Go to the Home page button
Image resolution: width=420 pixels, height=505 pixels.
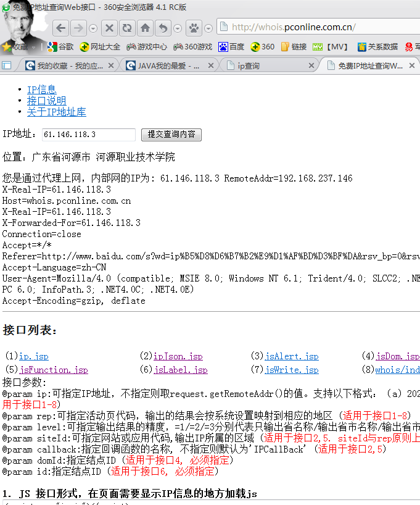pos(145,28)
